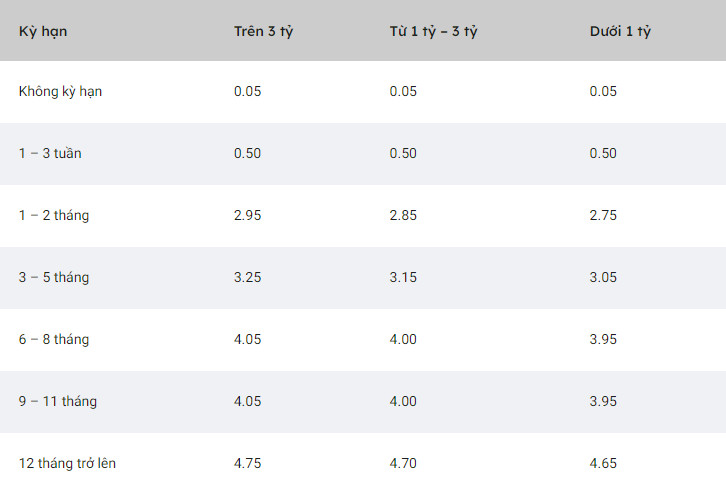Click the 2.85 rate cell
The image size is (726, 495).
click(x=403, y=215)
